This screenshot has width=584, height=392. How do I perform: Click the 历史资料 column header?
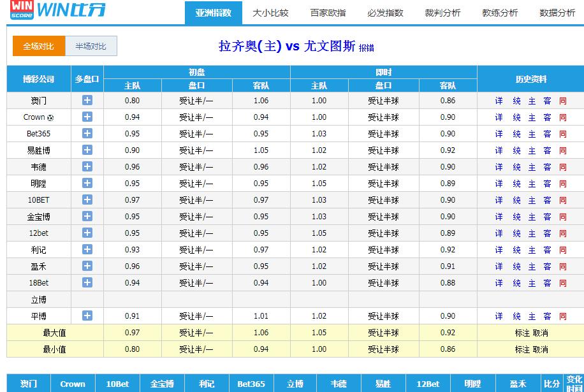530,79
